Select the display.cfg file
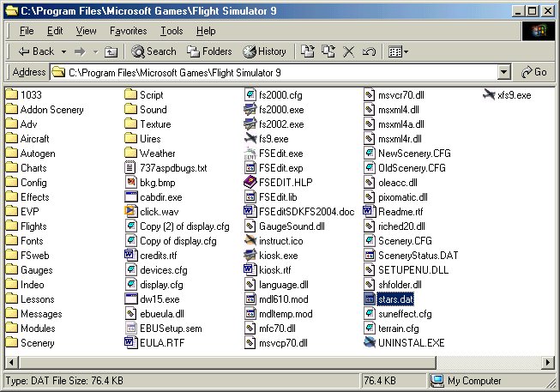The width and height of the screenshot is (560, 392). click(x=154, y=285)
